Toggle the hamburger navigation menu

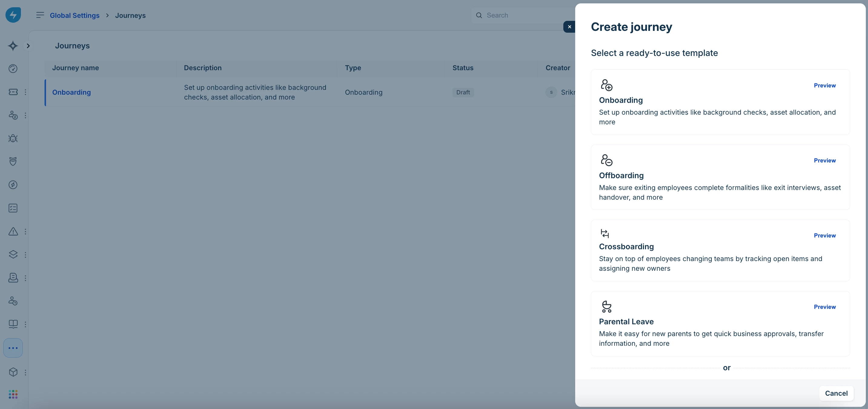[40, 15]
